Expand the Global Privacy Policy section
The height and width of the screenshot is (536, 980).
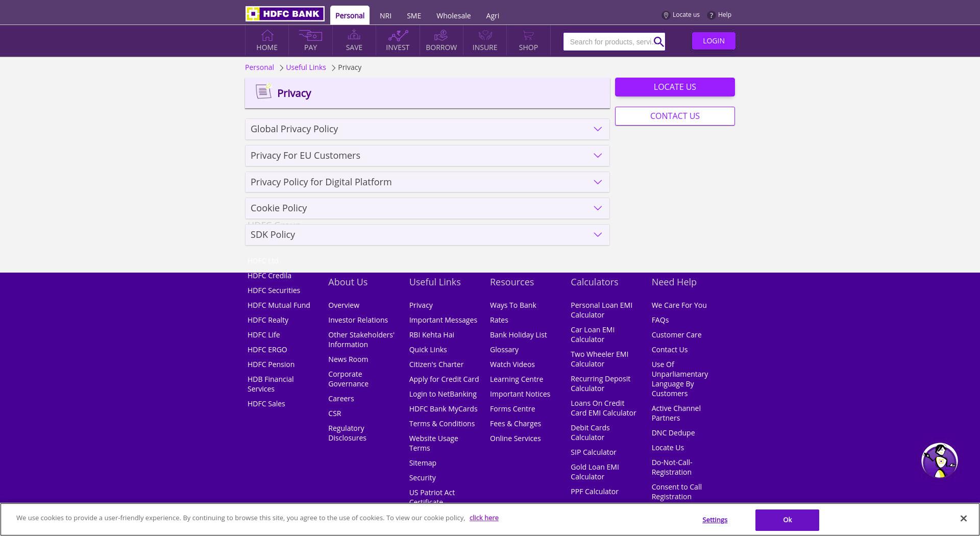pyautogui.click(x=427, y=129)
